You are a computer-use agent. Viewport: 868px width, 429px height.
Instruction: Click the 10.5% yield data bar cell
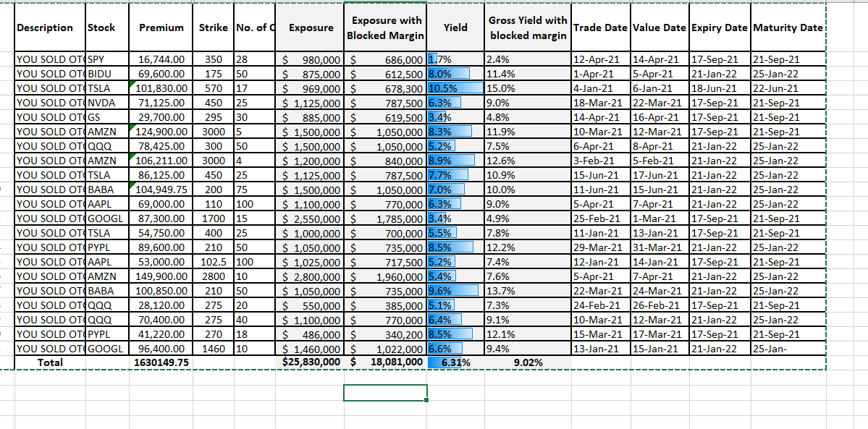tap(455, 88)
